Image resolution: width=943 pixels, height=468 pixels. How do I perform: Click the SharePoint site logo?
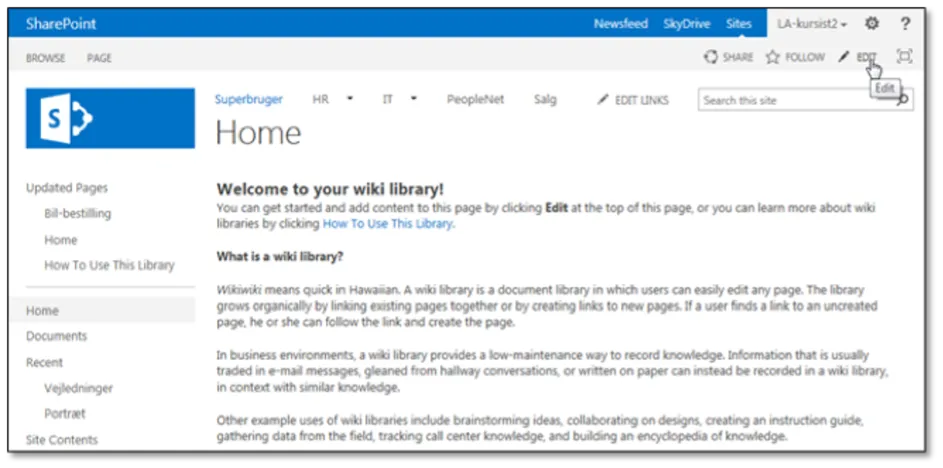(x=110, y=118)
